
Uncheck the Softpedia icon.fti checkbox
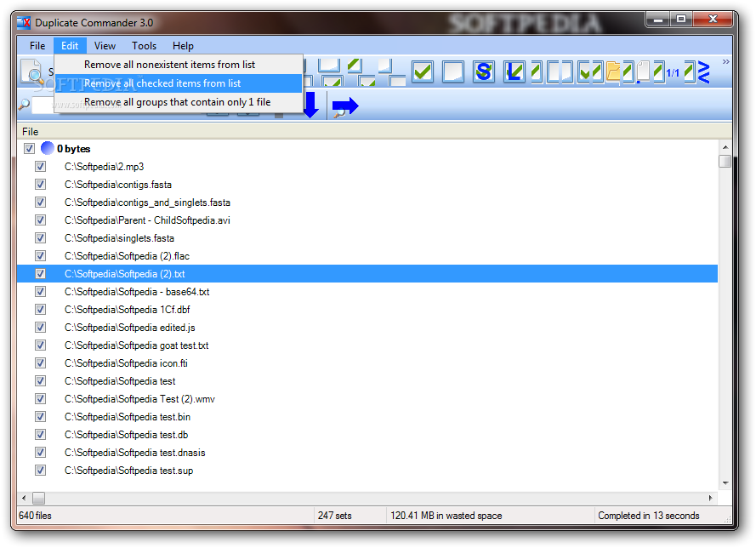pos(40,362)
